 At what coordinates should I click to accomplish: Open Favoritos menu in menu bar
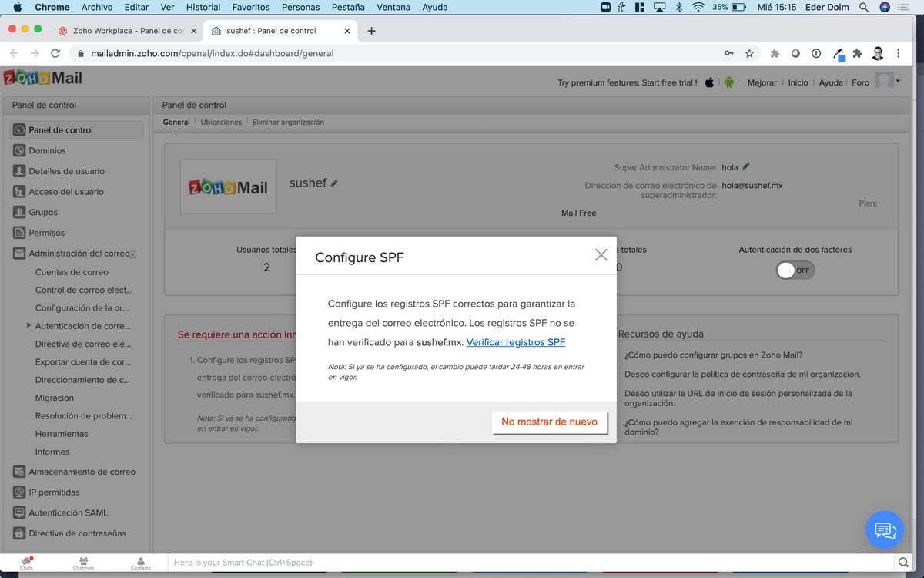(x=251, y=7)
